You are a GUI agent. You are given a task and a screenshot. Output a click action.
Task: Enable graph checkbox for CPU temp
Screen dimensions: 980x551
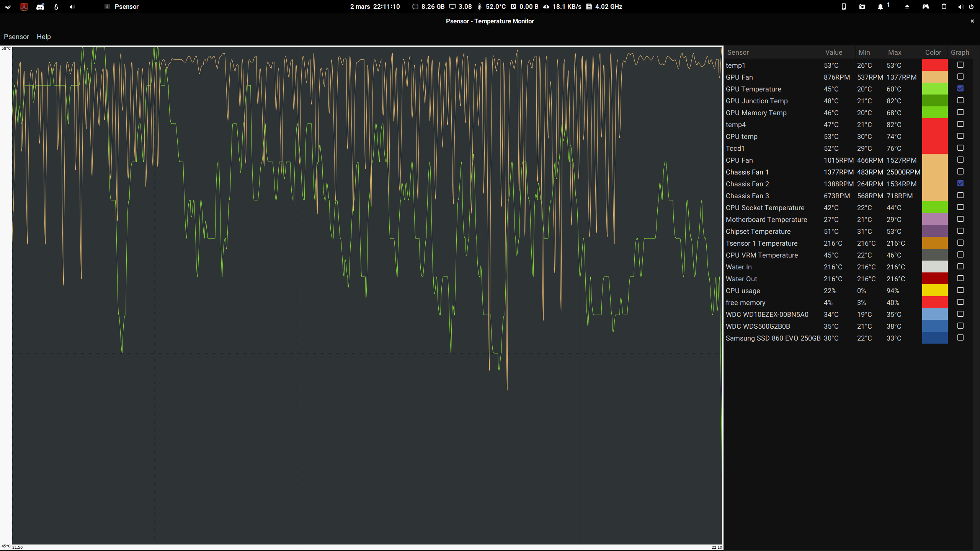pyautogui.click(x=960, y=136)
